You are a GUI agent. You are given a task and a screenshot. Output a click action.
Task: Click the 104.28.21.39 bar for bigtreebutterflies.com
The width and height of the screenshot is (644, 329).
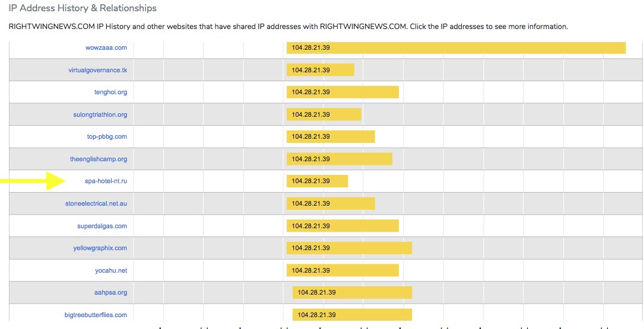[353, 315]
